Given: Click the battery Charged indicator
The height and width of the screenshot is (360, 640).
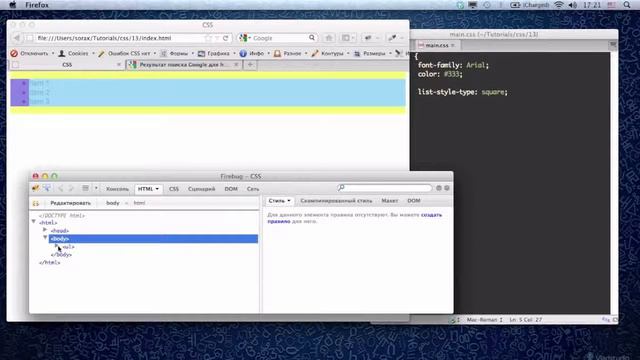Looking at the screenshot, I should pos(530,5).
